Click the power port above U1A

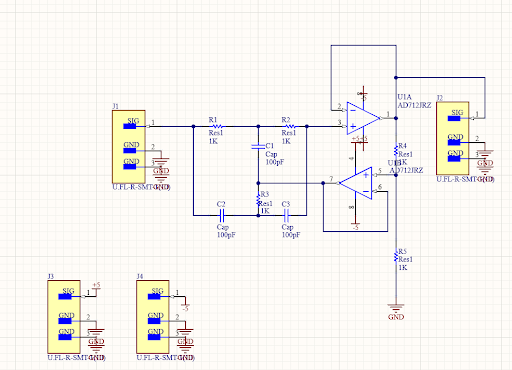tap(363, 93)
